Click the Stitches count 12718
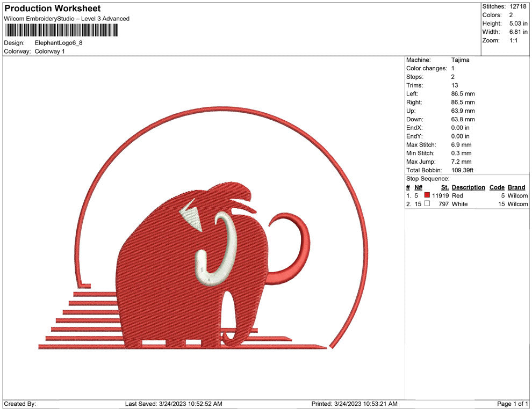532x409 pixels. (517, 5)
